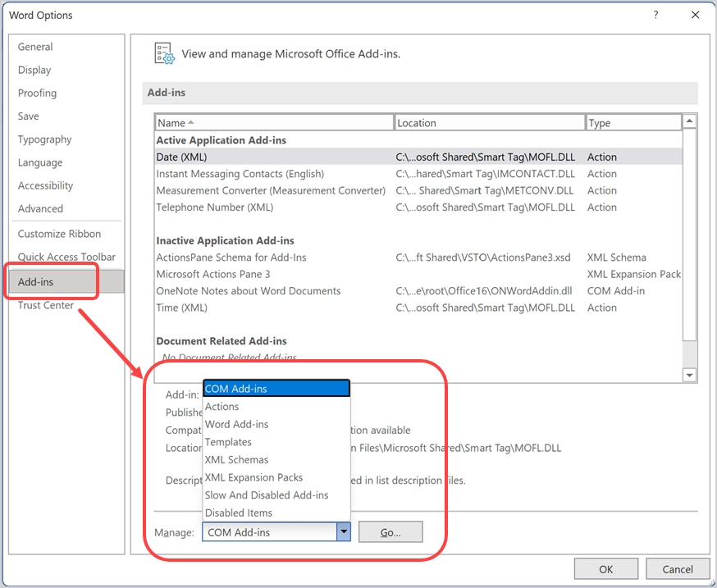Click the list scrollbar up arrow
717x588 pixels.
pos(689,121)
